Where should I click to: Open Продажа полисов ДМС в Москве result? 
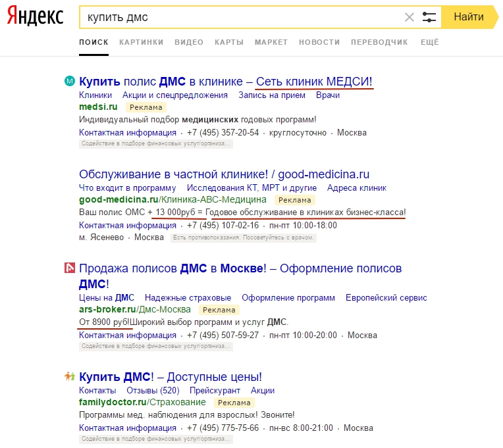pos(240,276)
